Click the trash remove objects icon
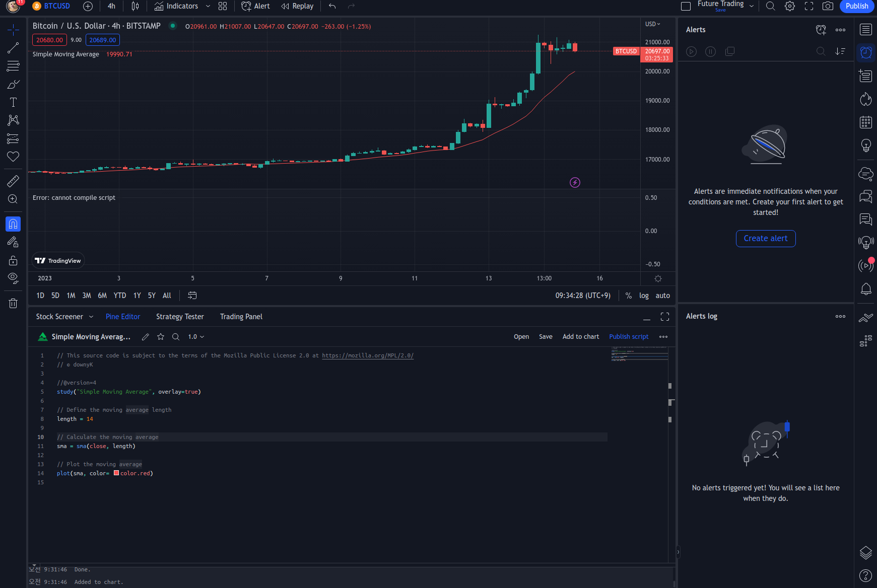This screenshot has height=588, width=877. 13,303
